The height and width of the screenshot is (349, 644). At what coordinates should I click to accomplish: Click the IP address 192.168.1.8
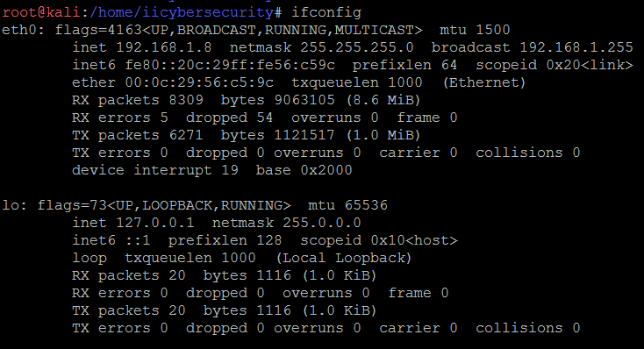pyautogui.click(x=164, y=47)
